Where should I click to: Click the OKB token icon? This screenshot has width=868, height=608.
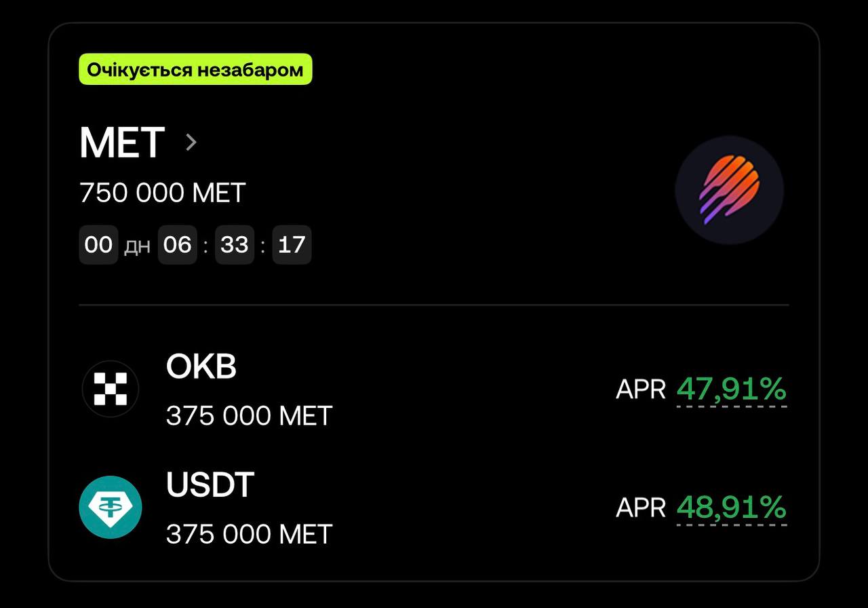[111, 389]
